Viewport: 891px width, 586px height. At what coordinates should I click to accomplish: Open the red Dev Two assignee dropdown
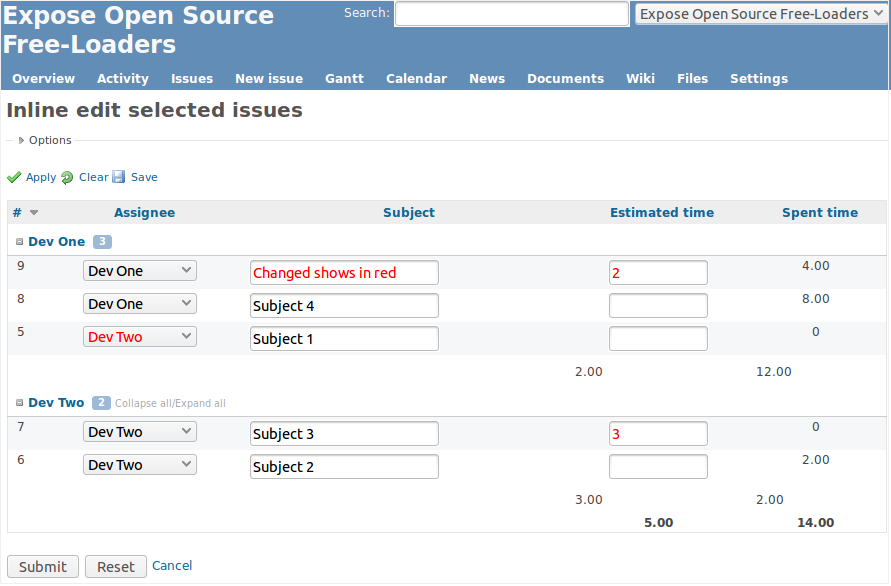point(140,337)
